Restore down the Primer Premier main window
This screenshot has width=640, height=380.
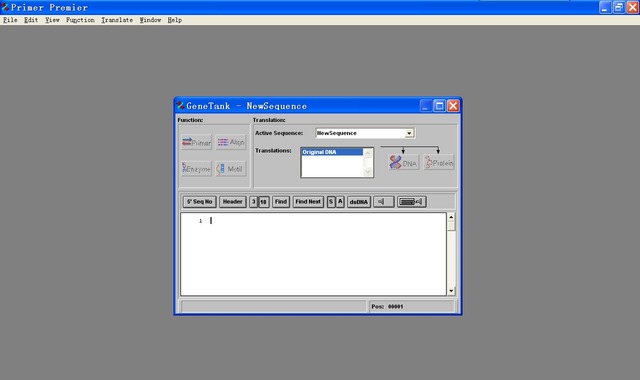pos(619,7)
